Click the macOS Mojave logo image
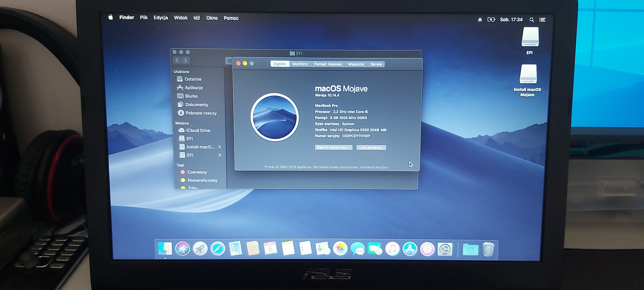The height and width of the screenshot is (290, 644). (275, 117)
